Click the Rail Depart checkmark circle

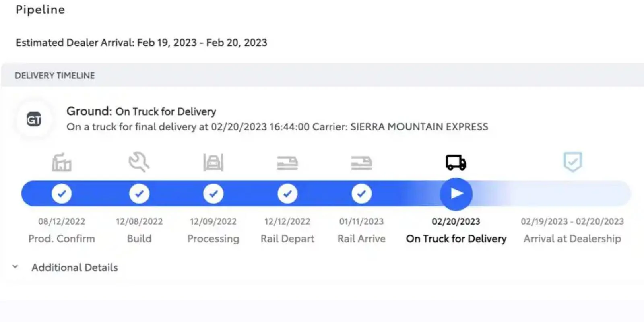tap(287, 194)
